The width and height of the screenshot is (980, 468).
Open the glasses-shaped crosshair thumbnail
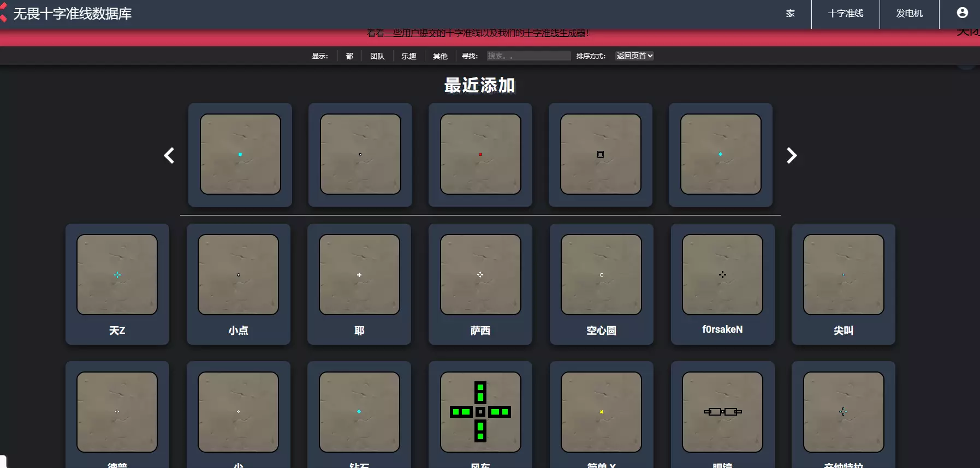click(722, 412)
